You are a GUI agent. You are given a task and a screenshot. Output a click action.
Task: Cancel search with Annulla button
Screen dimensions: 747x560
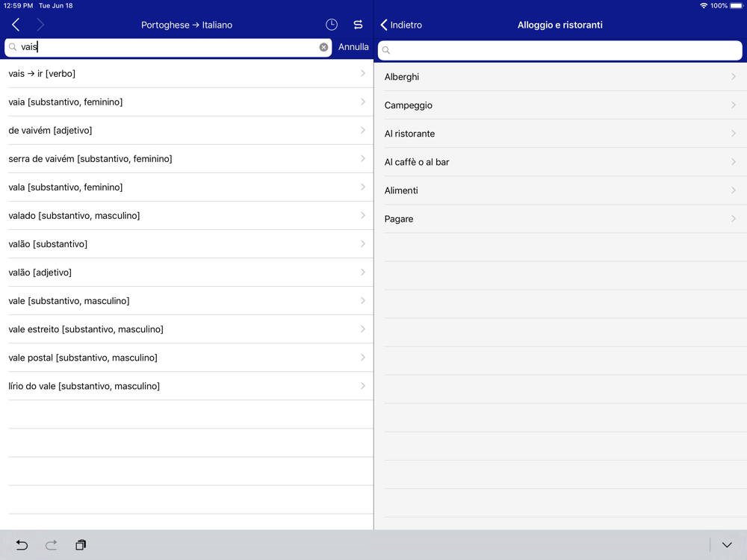point(353,47)
